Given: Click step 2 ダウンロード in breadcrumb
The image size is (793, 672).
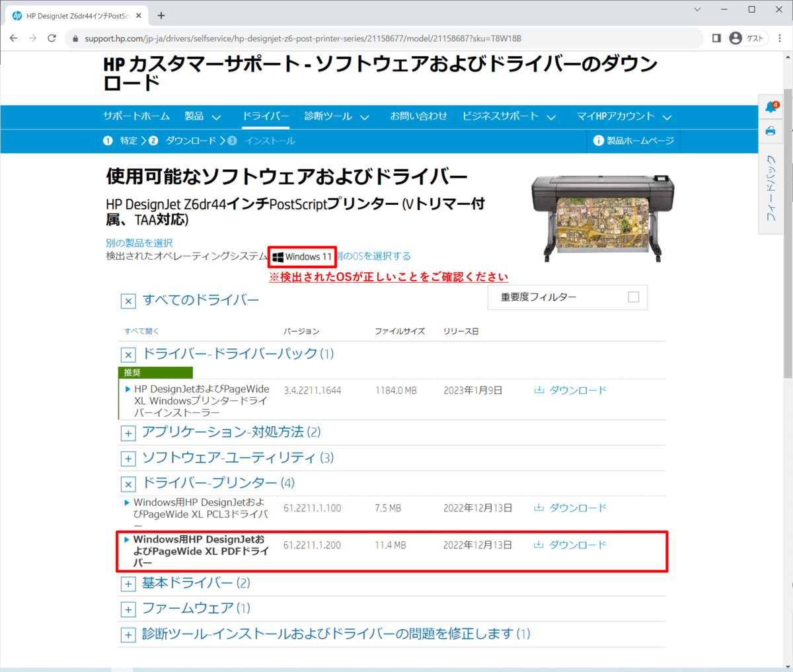Looking at the screenshot, I should point(182,141).
